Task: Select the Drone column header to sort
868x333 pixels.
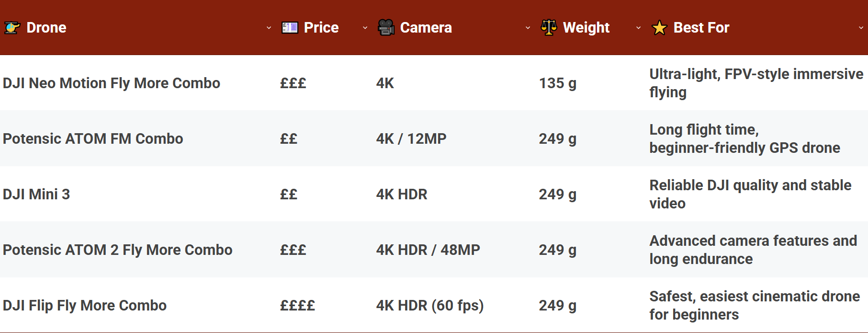Action: click(46, 27)
